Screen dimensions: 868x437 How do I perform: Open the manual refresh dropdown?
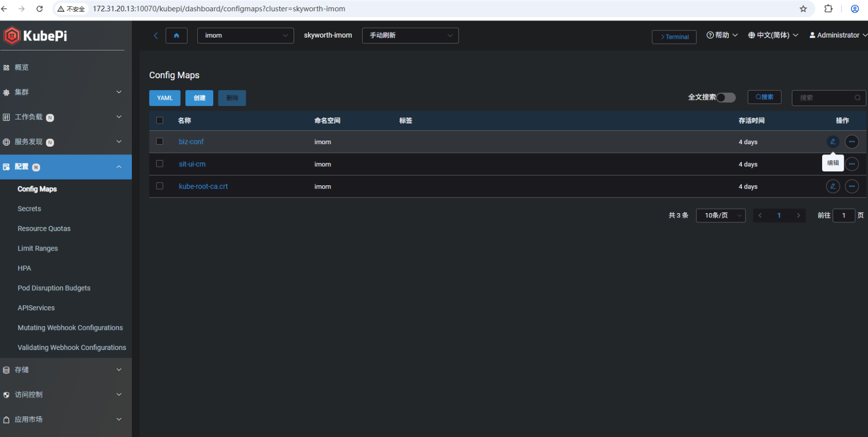(x=410, y=36)
